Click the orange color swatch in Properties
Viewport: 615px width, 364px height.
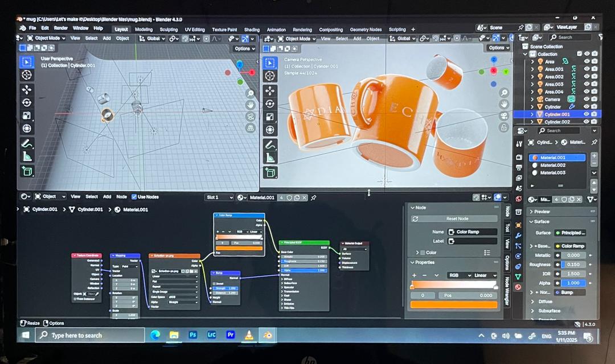(454, 304)
